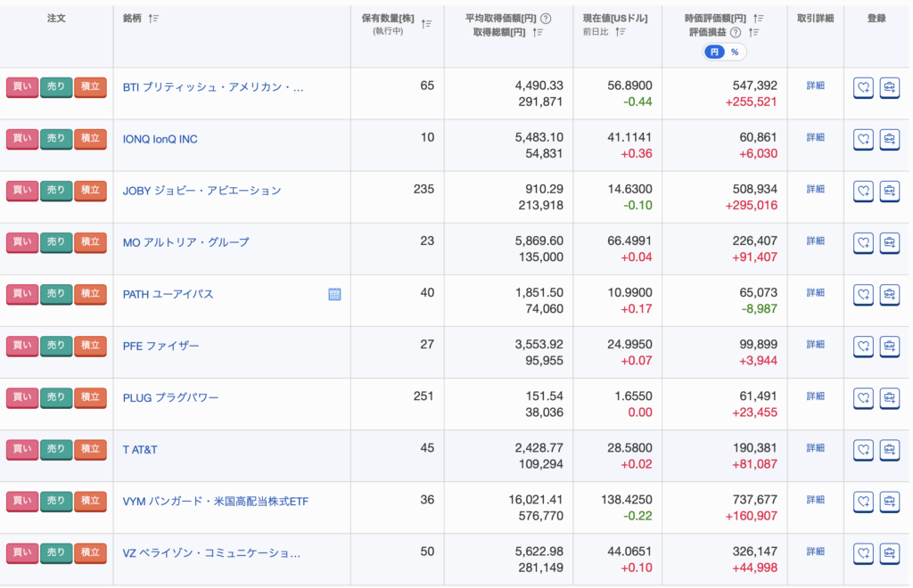Open JOBY ジョビー・アビエーション stock link
913x588 pixels.
(x=202, y=191)
